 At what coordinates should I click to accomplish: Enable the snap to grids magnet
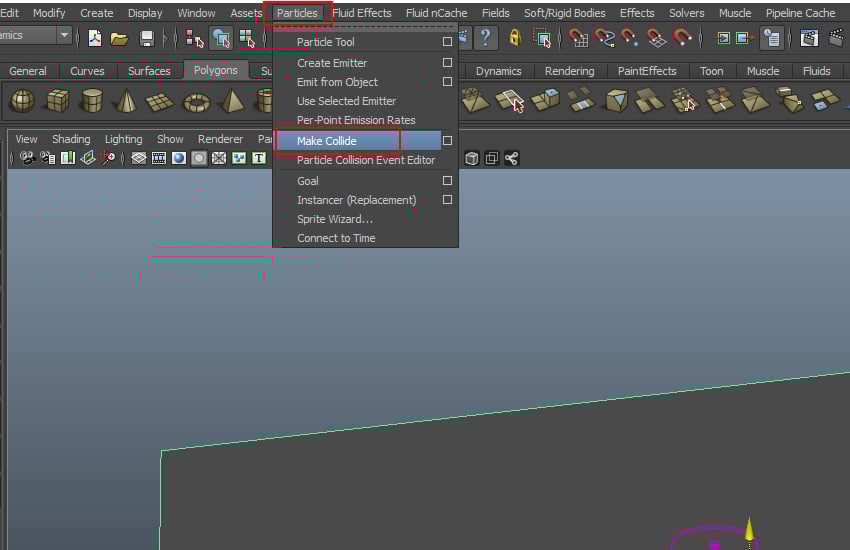click(x=579, y=38)
